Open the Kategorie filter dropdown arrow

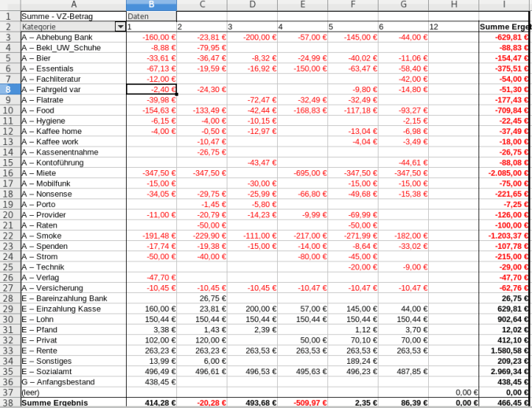(120, 27)
